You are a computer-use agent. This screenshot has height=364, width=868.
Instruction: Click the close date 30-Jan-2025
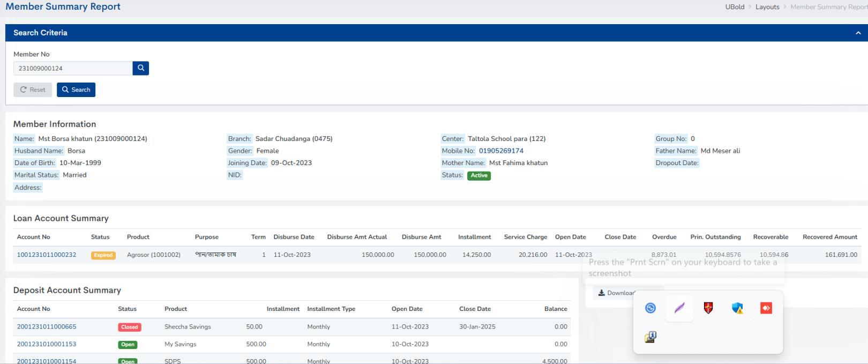477,326
